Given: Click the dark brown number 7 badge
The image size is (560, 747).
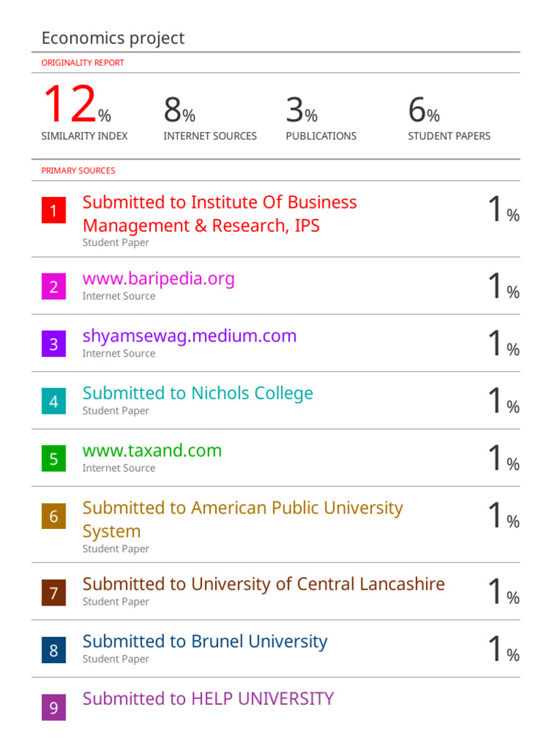Looking at the screenshot, I should tap(53, 591).
